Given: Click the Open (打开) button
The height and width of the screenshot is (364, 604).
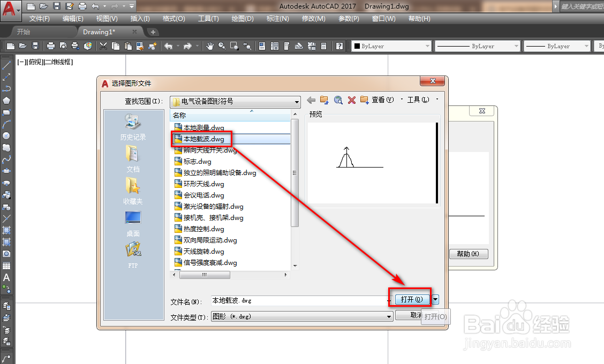Looking at the screenshot, I should click(x=412, y=299).
